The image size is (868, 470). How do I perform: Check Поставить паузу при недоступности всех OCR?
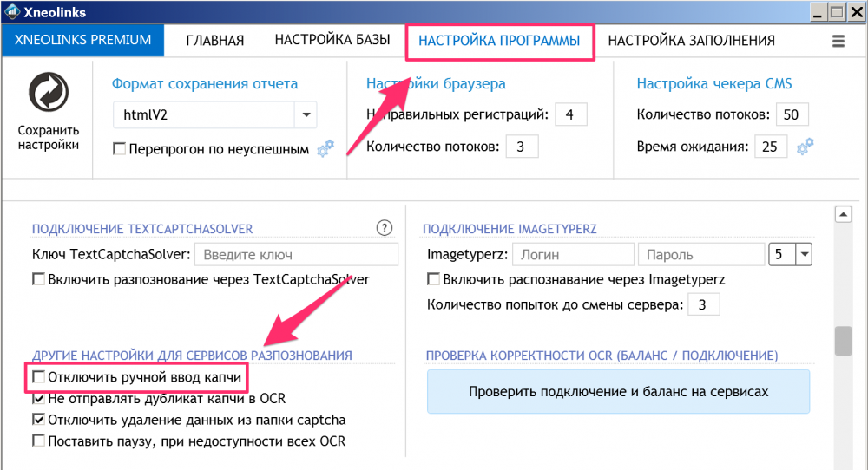click(38, 441)
